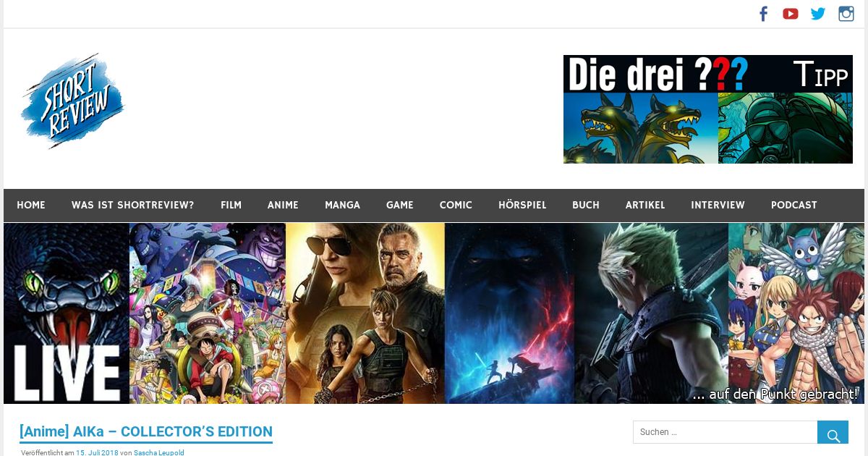Select the Manga menu item

click(x=342, y=206)
